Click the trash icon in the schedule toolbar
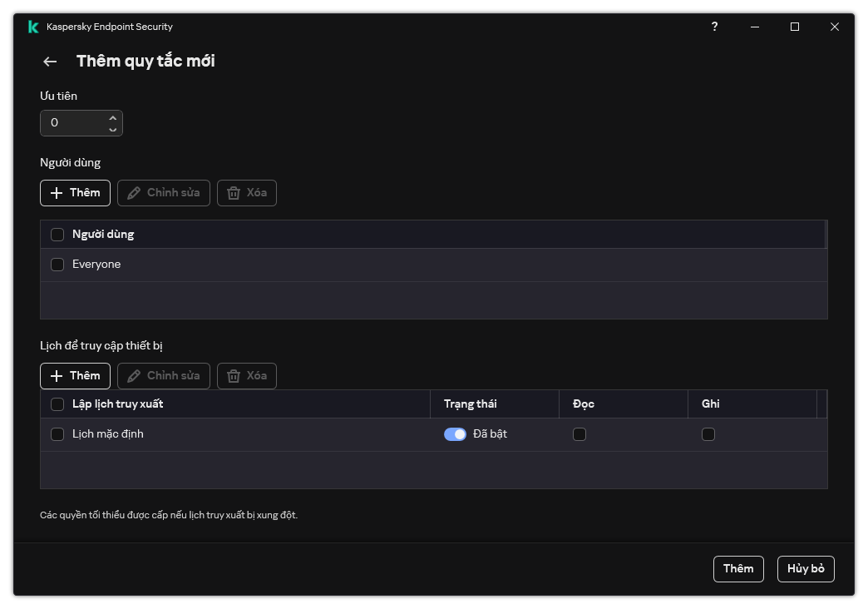The image size is (868, 609). pyautogui.click(x=234, y=376)
